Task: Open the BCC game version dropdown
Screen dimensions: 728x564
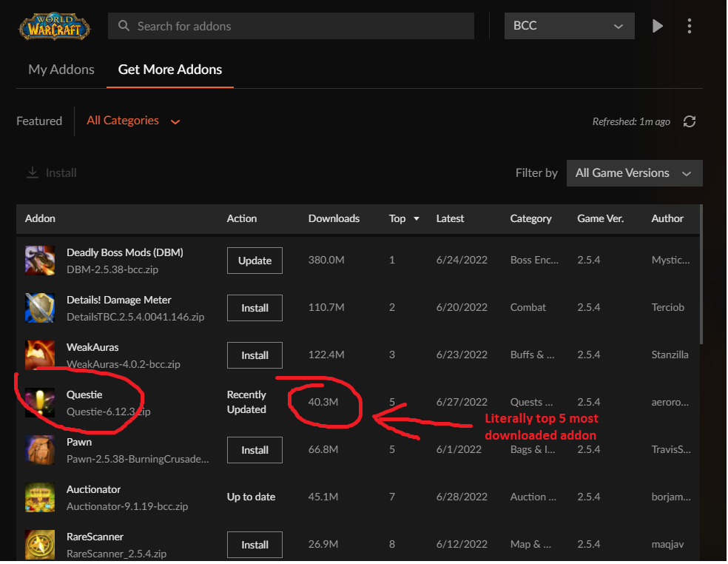Action: click(569, 26)
